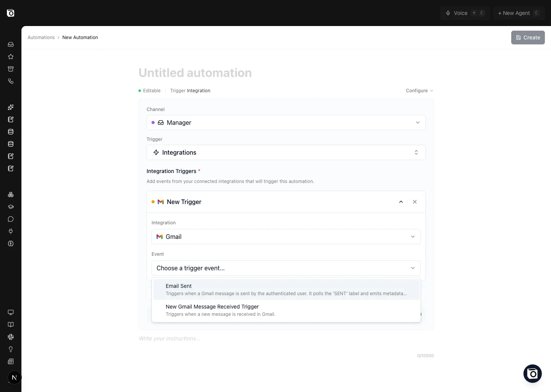The width and height of the screenshot is (551, 392).
Task: Open the chat bubble sidebar icon
Action: [x=11, y=219]
